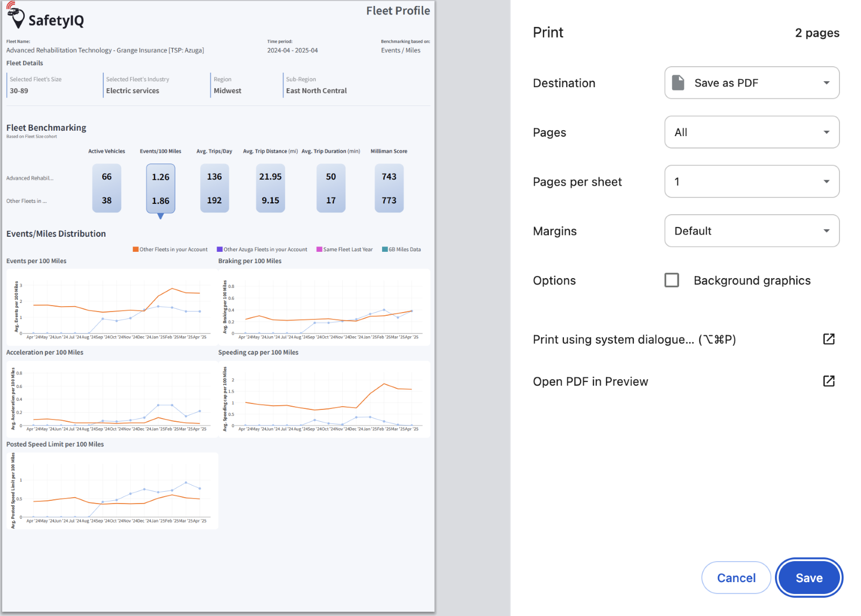This screenshot has height=616, width=861.
Task: Expand the Pages per sheet dropdown
Action: click(752, 181)
